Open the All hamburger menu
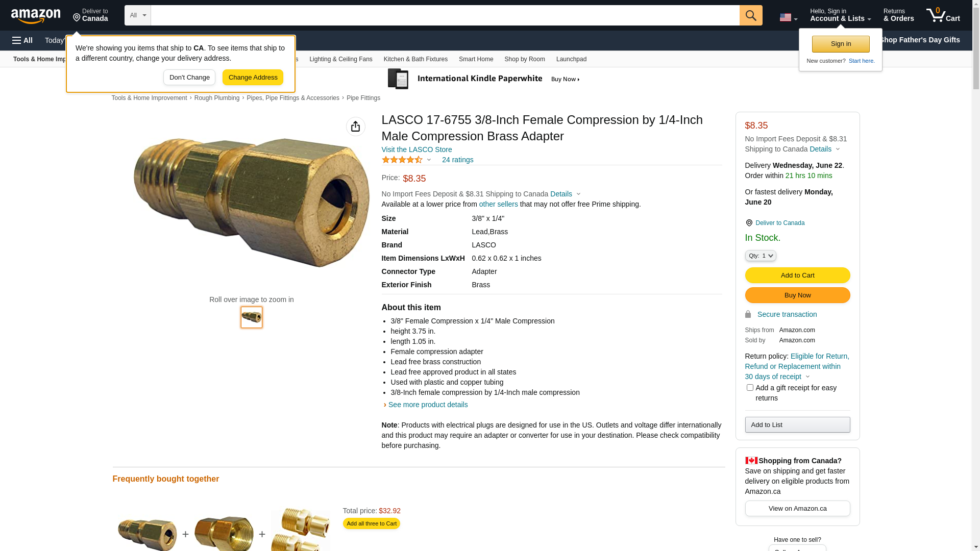The image size is (980, 551). pyautogui.click(x=22, y=40)
